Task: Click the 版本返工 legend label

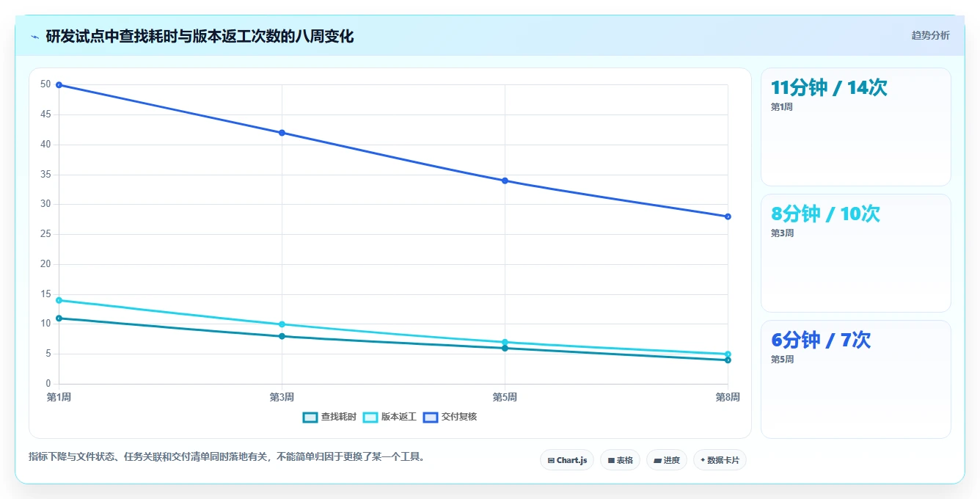Action: (399, 417)
